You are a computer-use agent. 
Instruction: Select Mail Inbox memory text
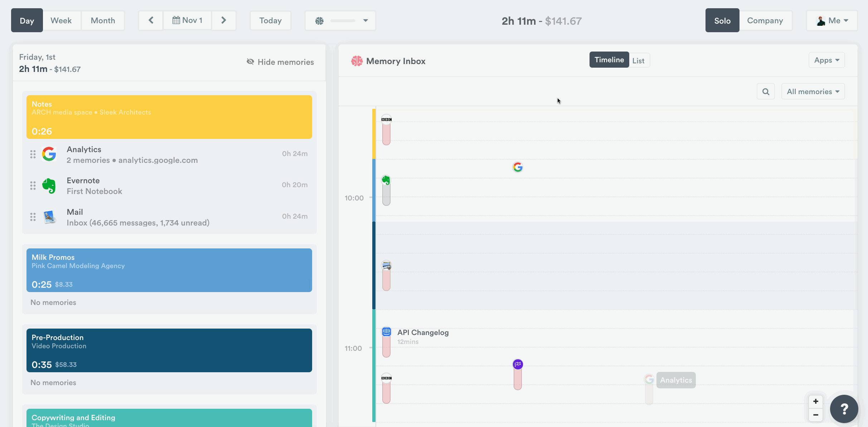pos(138,223)
